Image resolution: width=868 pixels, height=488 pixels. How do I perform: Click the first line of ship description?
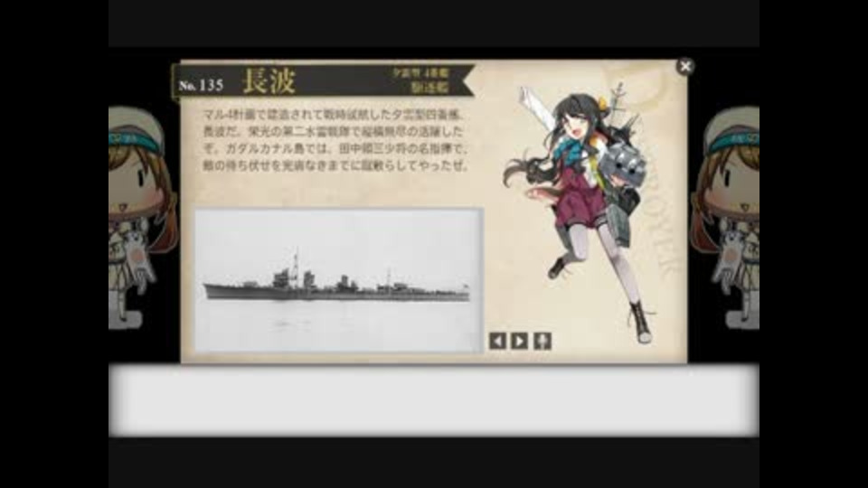pyautogui.click(x=333, y=115)
